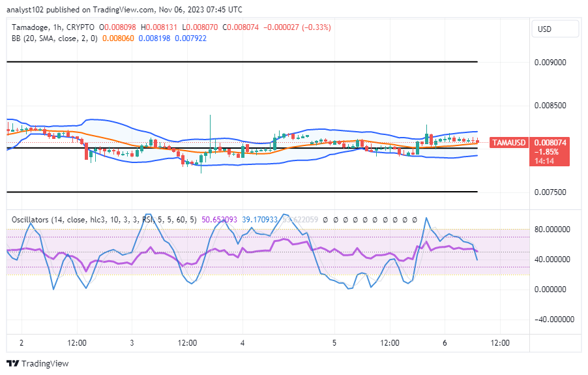Click the date label 2 on time axis
The width and height of the screenshot is (588, 375).
click(x=22, y=343)
